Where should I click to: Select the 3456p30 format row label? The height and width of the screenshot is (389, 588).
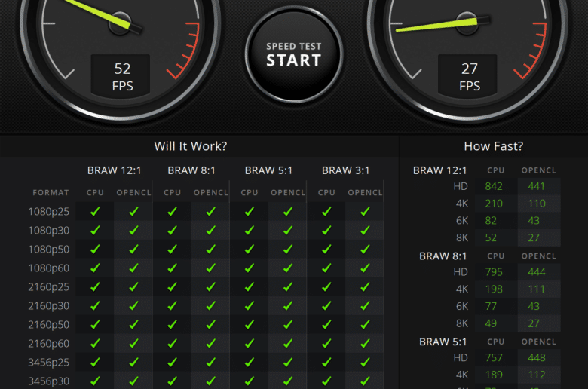pos(49,381)
